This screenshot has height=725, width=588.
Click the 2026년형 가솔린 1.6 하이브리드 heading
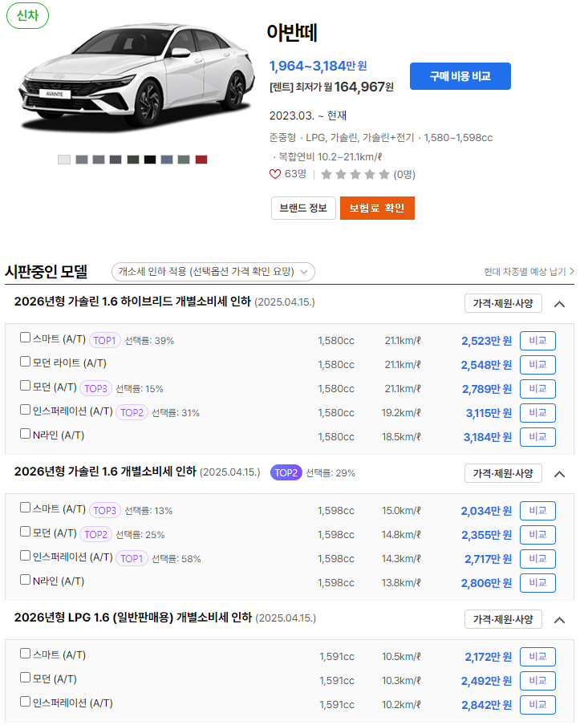point(132,302)
